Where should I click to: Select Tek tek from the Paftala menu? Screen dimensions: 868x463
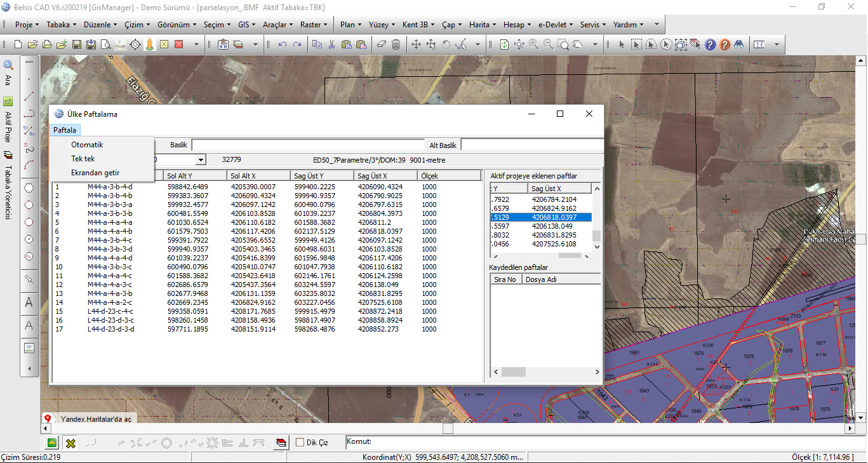coord(83,159)
